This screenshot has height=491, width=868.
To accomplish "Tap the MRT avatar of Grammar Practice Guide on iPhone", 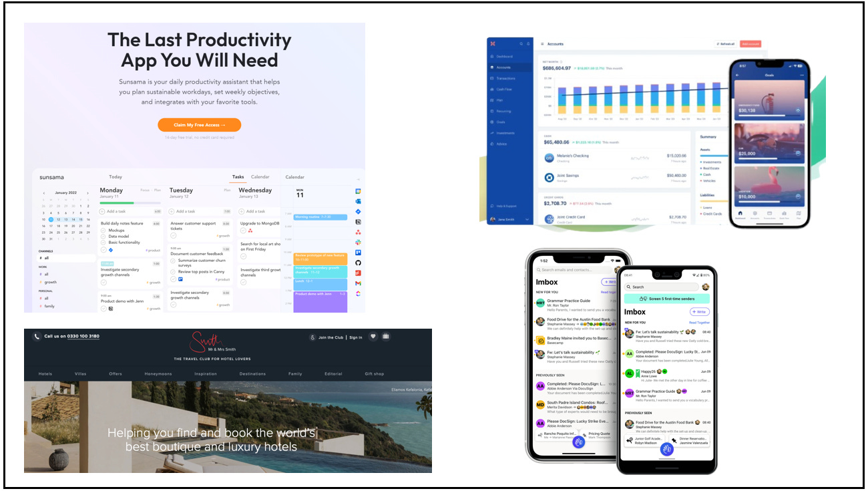I will 540,303.
